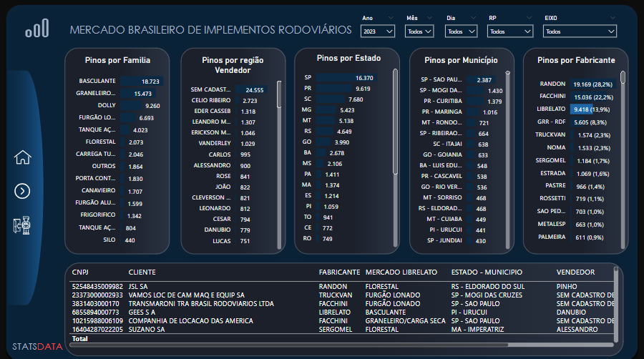Sort table by CLIENTE column header
Viewport: 644px width, 359px height.
tap(142, 272)
